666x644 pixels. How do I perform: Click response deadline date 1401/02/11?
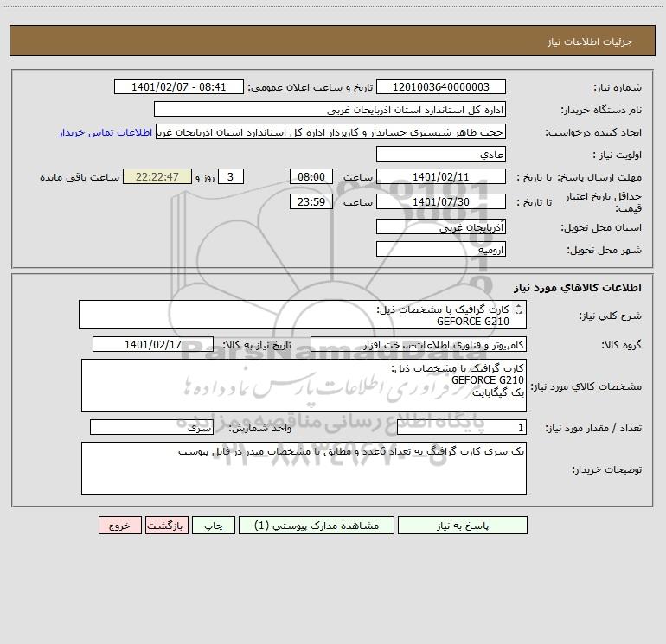click(441, 176)
